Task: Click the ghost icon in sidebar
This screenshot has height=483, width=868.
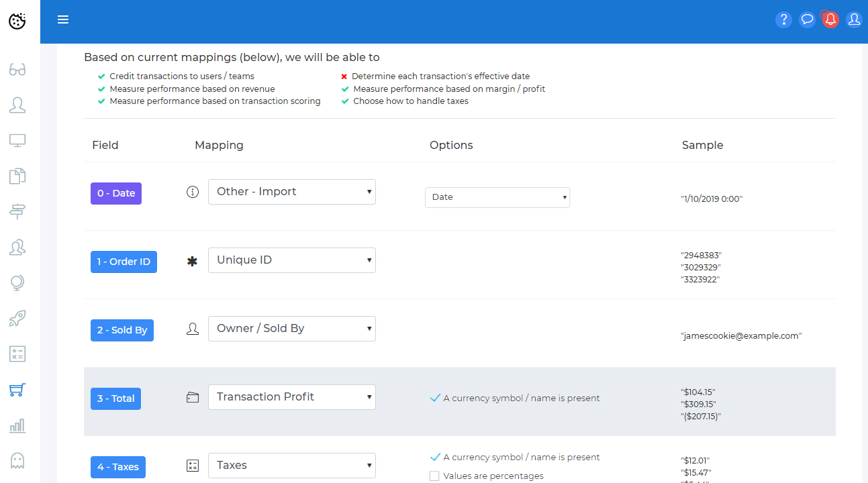Action: click(x=17, y=460)
